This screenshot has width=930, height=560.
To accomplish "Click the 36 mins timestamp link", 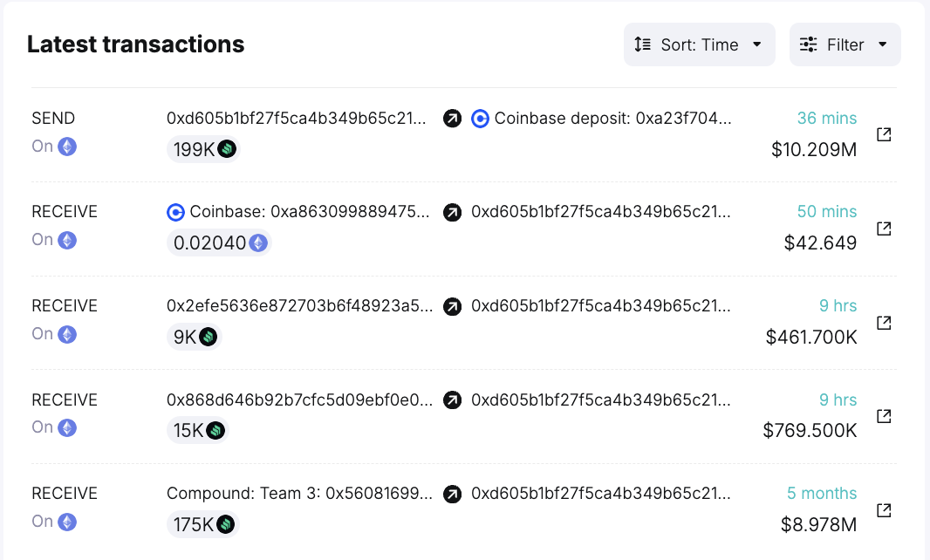I will coord(826,118).
